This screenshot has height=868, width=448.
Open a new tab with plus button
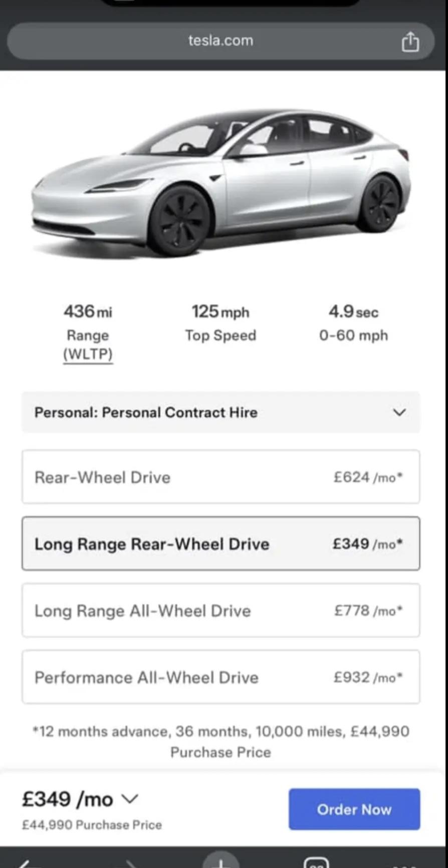pos(220,862)
